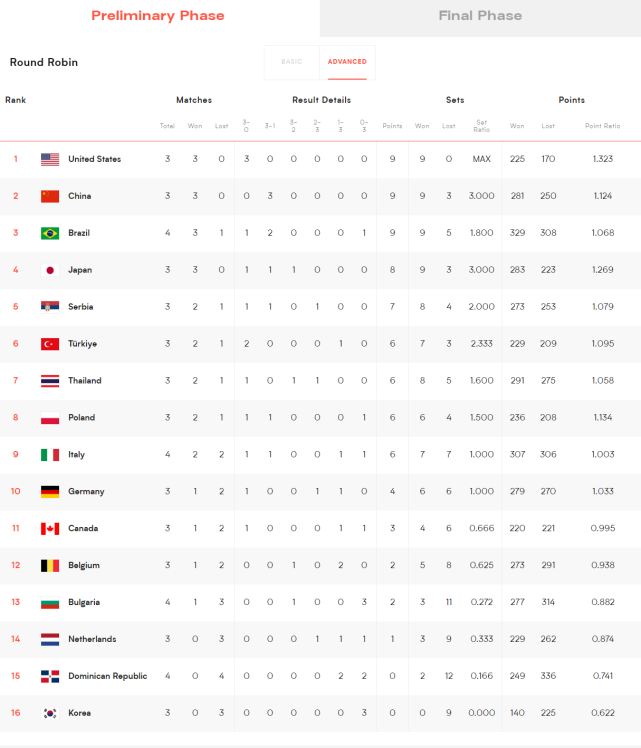
Task: Open the Final Phase tab
Action: (480, 16)
